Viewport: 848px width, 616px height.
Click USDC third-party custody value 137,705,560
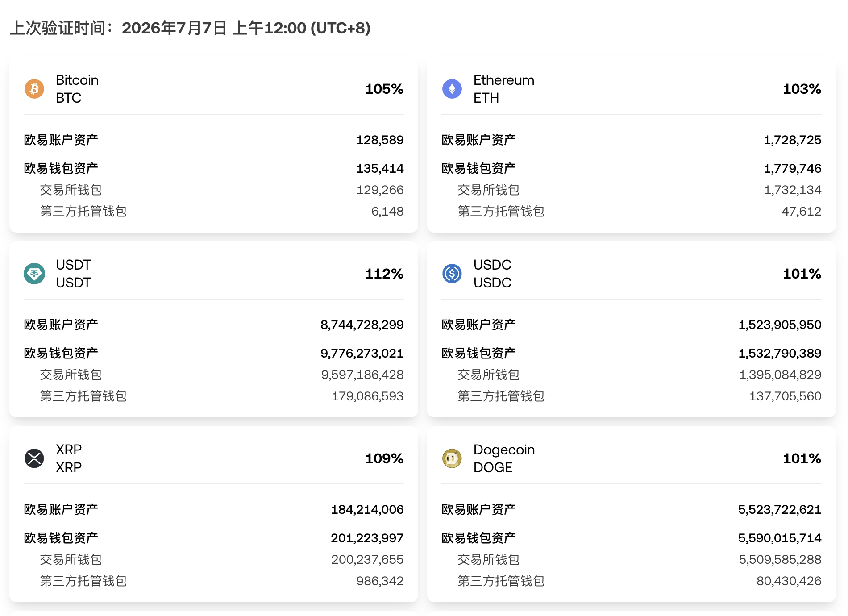[785, 396]
